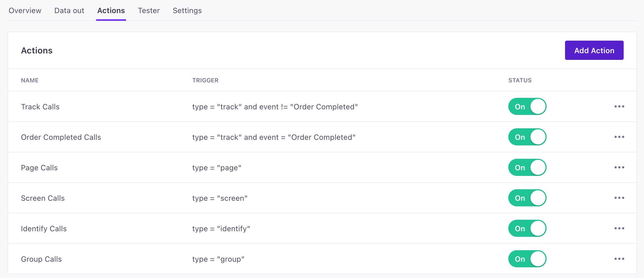
Task: Click the three dots beside Identify Calls
Action: tap(619, 228)
